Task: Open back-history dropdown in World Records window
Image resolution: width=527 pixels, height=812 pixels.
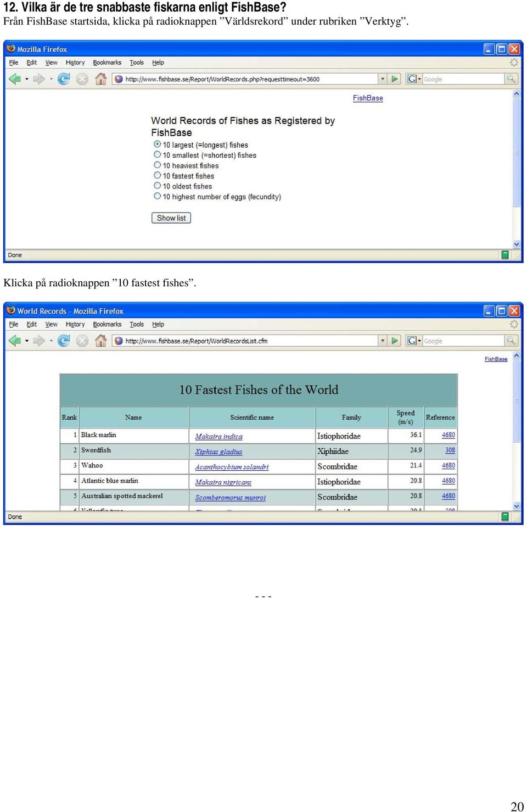Action: tap(26, 341)
